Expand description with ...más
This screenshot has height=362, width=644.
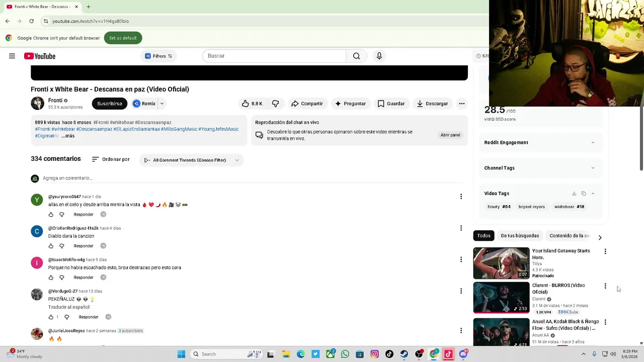pos(67,136)
